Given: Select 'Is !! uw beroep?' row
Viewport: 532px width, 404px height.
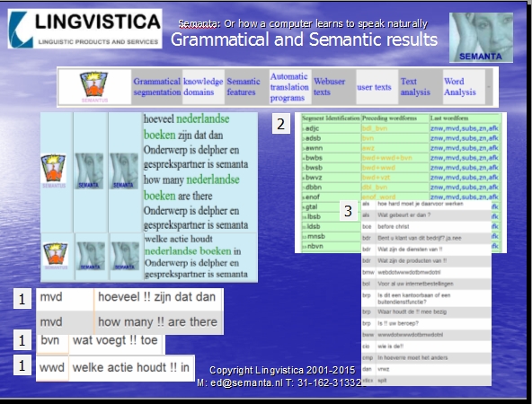Looking at the screenshot, I should pyautogui.click(x=426, y=324).
